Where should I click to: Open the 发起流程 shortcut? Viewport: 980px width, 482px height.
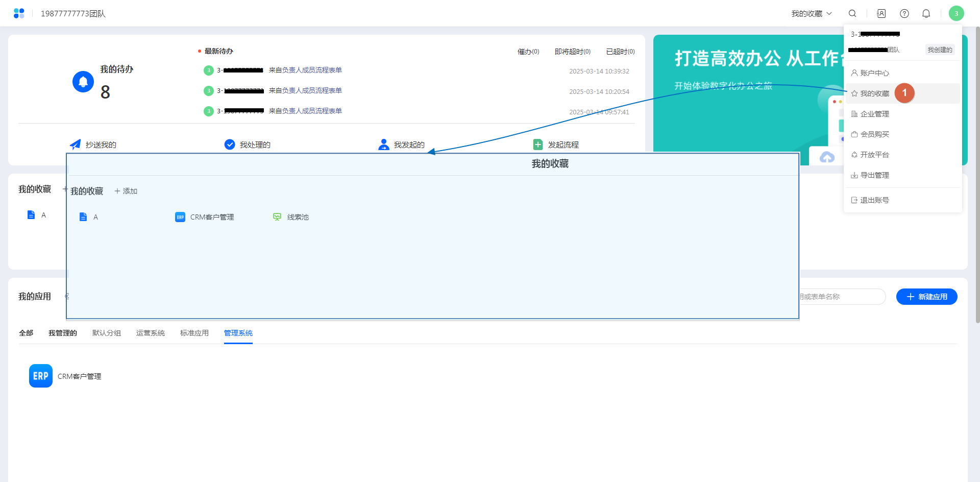pyautogui.click(x=556, y=145)
